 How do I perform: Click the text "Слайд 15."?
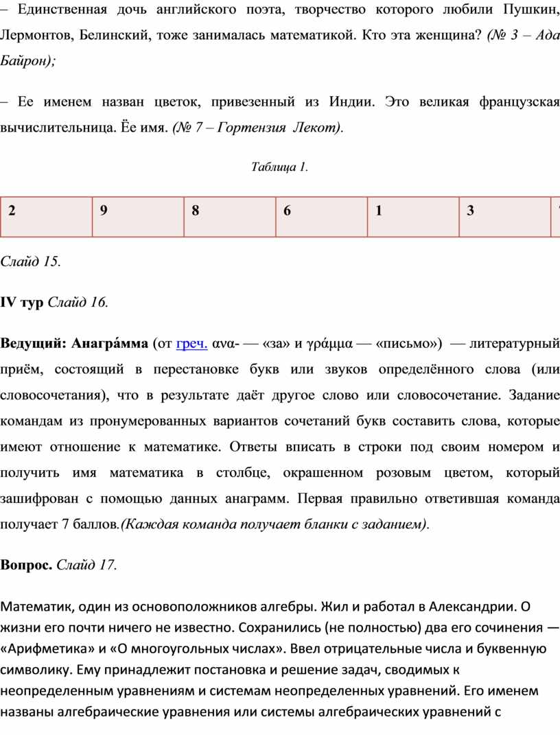click(30, 261)
